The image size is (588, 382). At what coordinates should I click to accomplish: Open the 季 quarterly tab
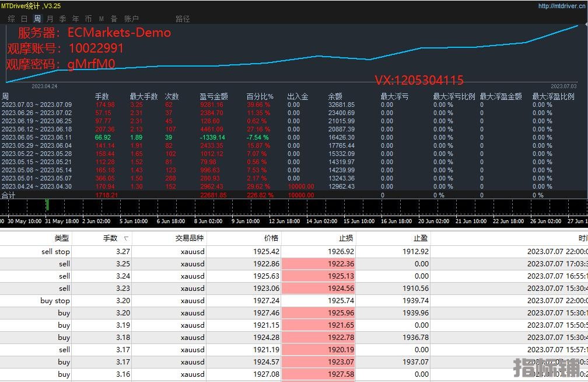(62, 19)
